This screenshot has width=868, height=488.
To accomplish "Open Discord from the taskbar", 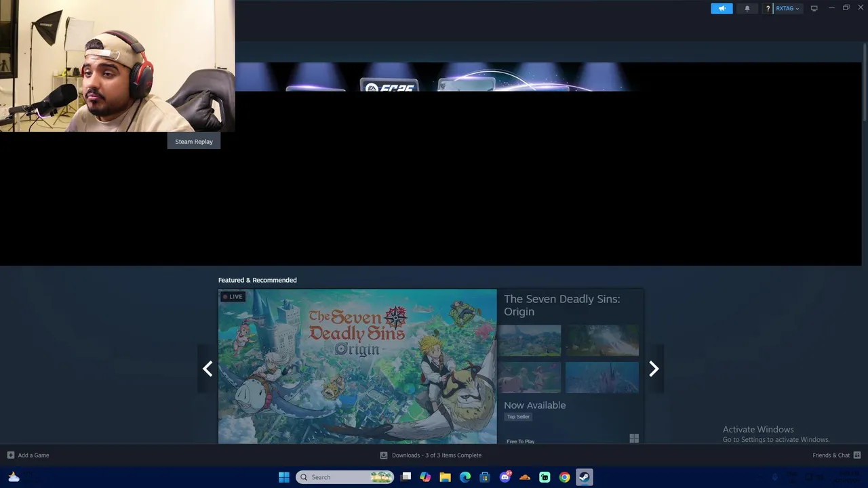I will point(505,477).
